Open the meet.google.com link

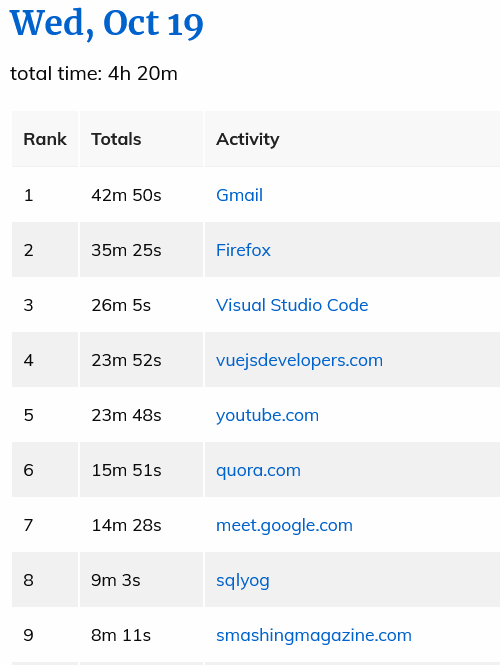(284, 525)
